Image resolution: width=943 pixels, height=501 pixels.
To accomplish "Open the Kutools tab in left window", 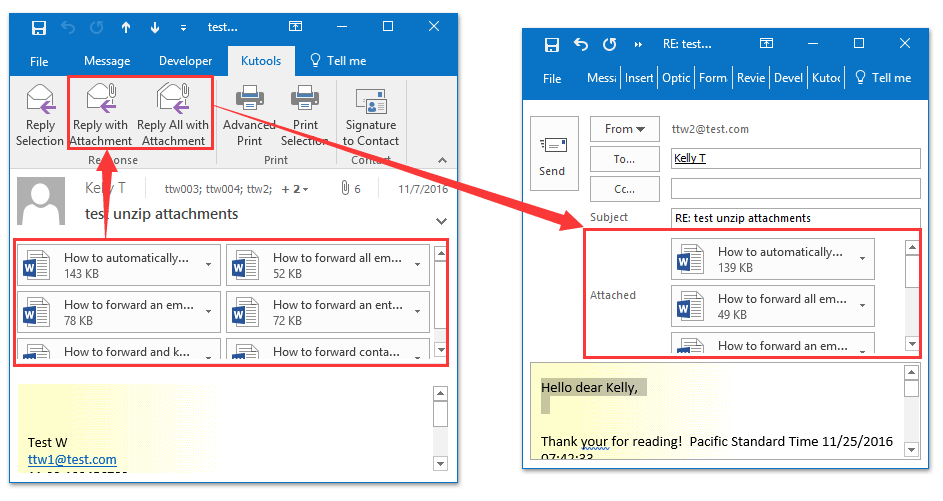I will (x=261, y=61).
